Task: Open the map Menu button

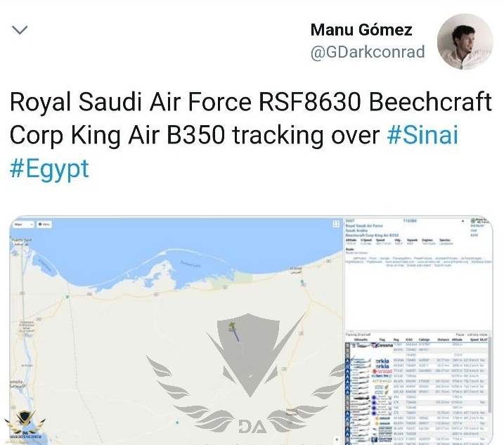Action: click(45, 224)
